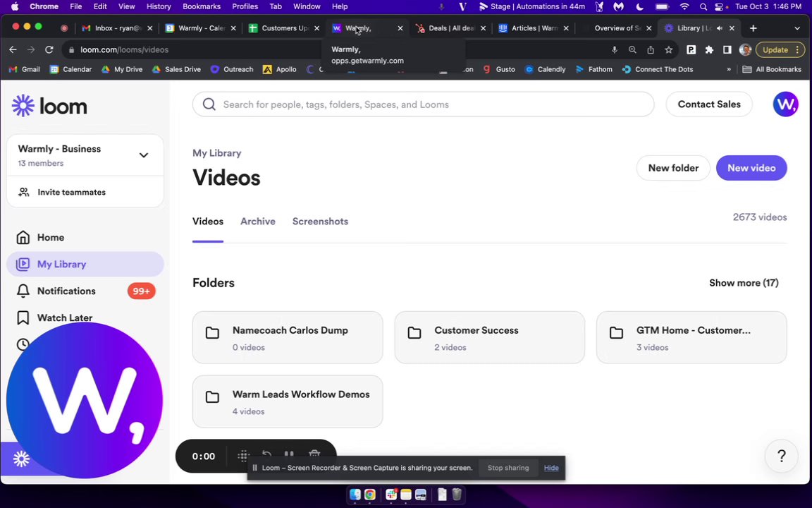Open the W, profile avatar menu
Image resolution: width=812 pixels, height=508 pixels.
785,104
